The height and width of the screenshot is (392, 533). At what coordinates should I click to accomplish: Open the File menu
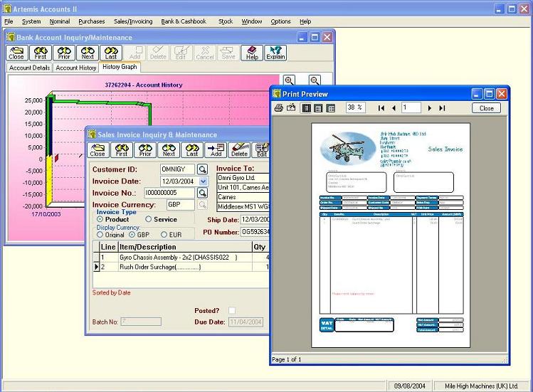point(9,21)
